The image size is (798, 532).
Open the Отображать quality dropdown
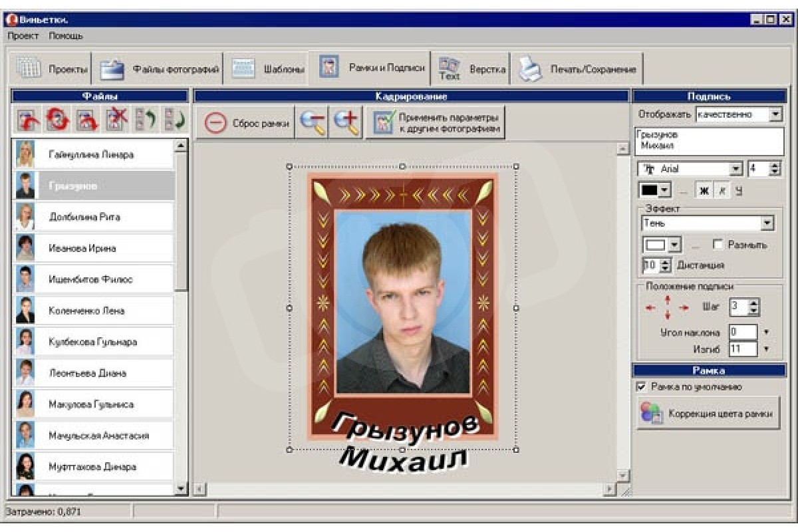tap(776, 114)
